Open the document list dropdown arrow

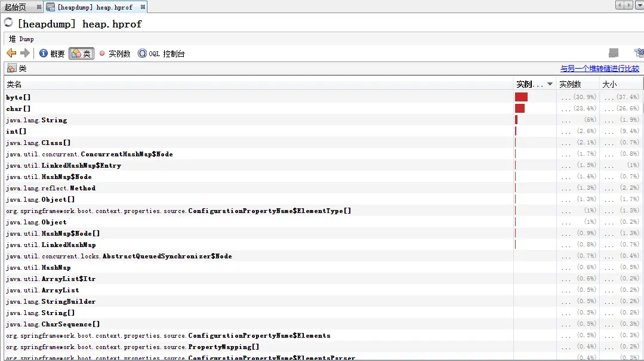pos(639,5)
